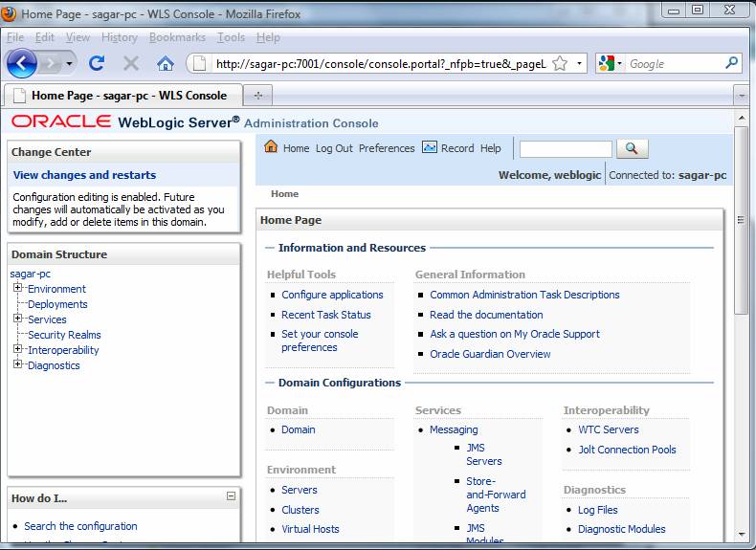This screenshot has height=550, width=756.
Task: Open the Bookmarks menu
Action: pyautogui.click(x=177, y=37)
